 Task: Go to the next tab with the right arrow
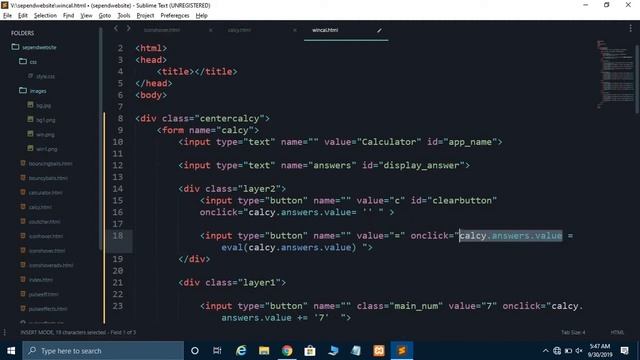tap(129, 28)
